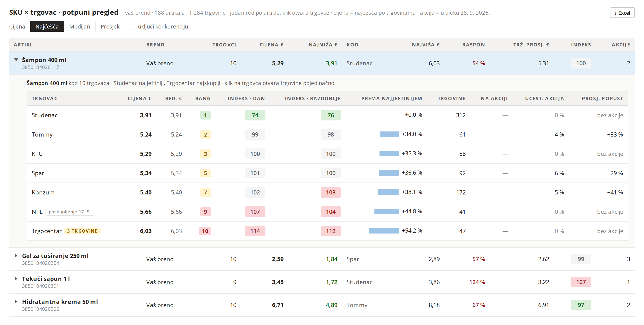Switch price mode to Medijan
The width and height of the screenshot is (644, 325).
[80, 26]
